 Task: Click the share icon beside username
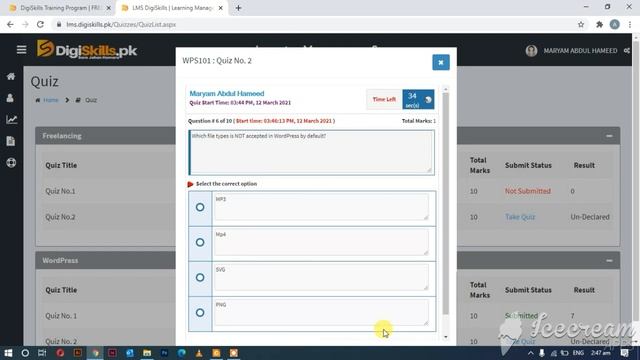(x=627, y=51)
